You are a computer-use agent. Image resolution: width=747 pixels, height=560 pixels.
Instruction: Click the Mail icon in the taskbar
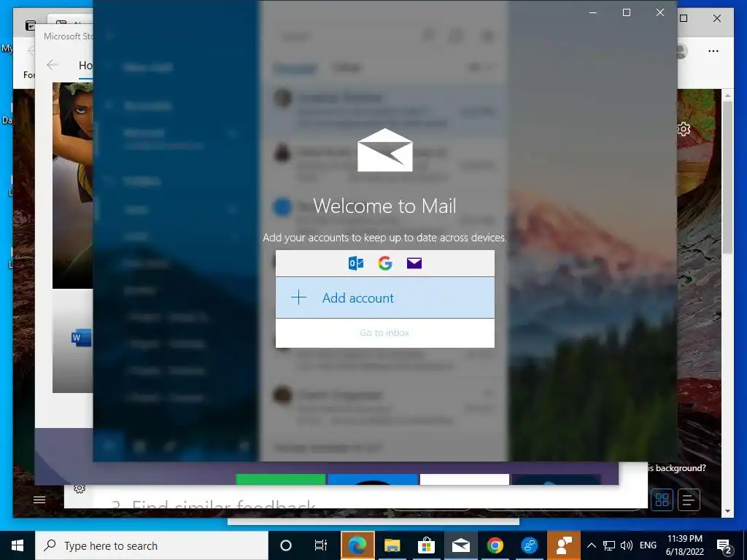(461, 545)
